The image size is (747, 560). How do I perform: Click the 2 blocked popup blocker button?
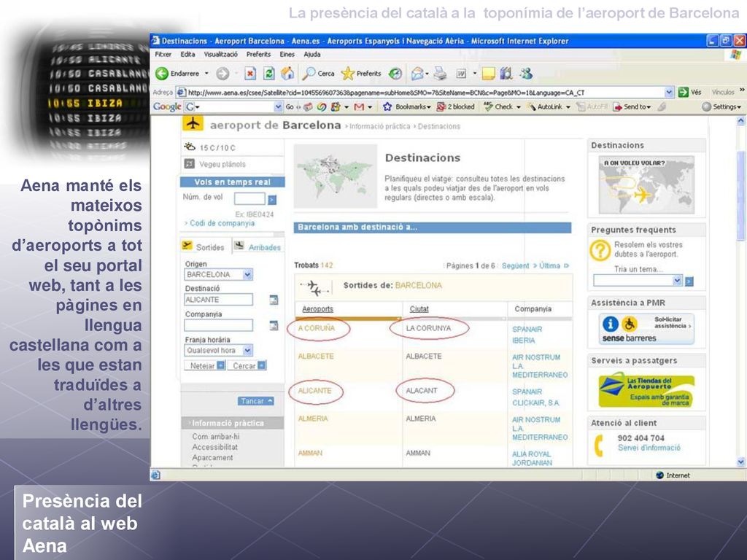pos(456,106)
